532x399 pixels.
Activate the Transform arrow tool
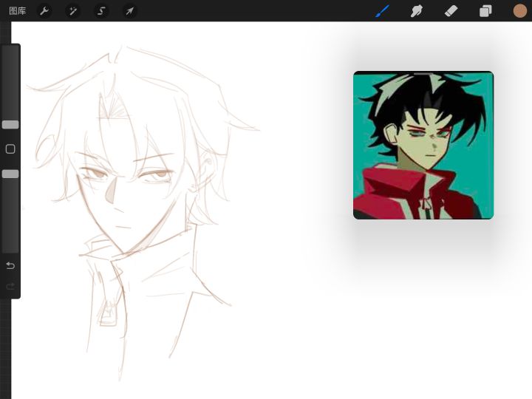(x=130, y=11)
